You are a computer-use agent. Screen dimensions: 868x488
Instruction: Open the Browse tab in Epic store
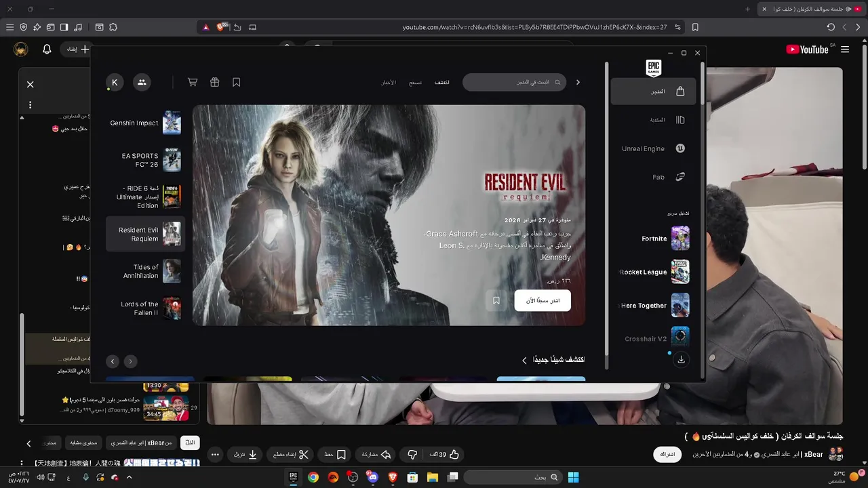[415, 82]
